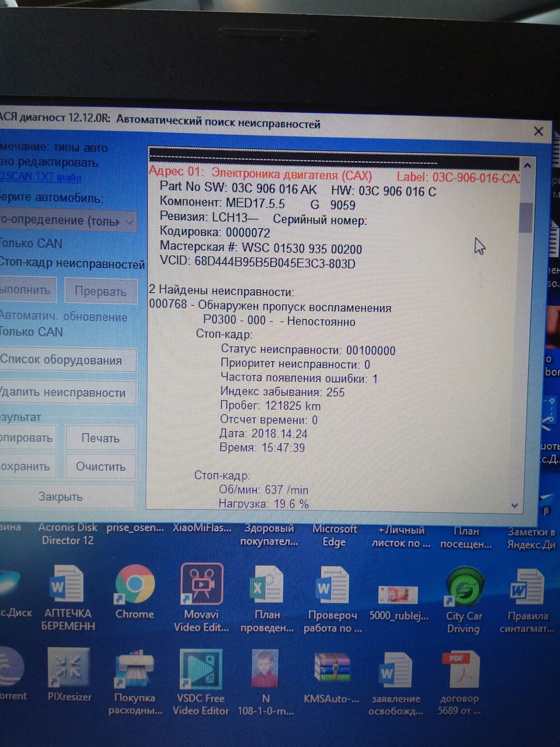Image resolution: width=560 pixels, height=747 pixels.
Task: Click the Пробег: 121825 km line
Action: point(271,406)
